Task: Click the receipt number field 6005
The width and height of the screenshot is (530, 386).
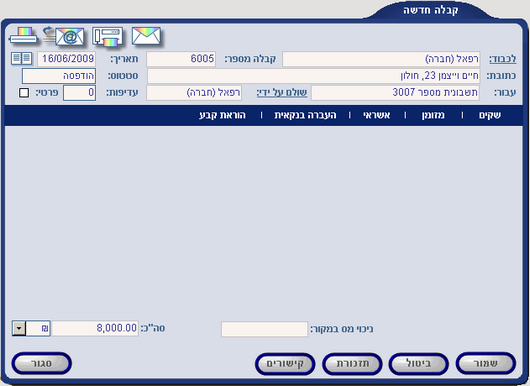Action: pos(181,59)
